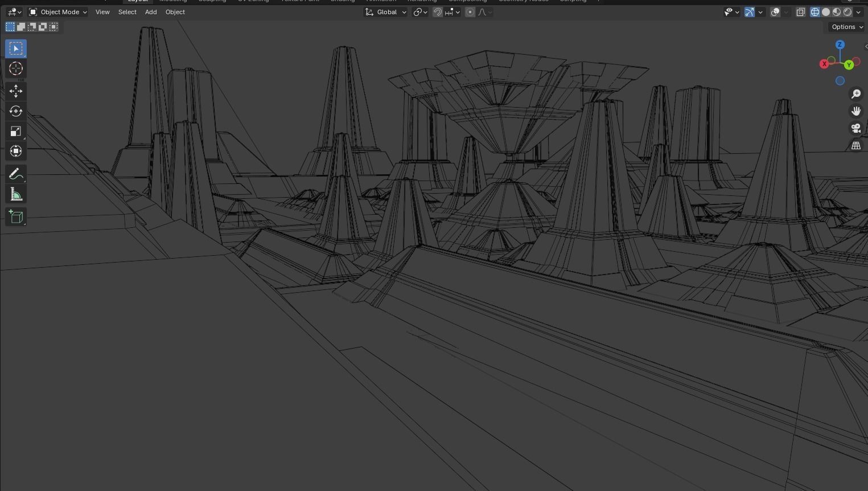Expand overlays options dropdown arrow
This screenshot has height=491, width=868.
point(786,12)
